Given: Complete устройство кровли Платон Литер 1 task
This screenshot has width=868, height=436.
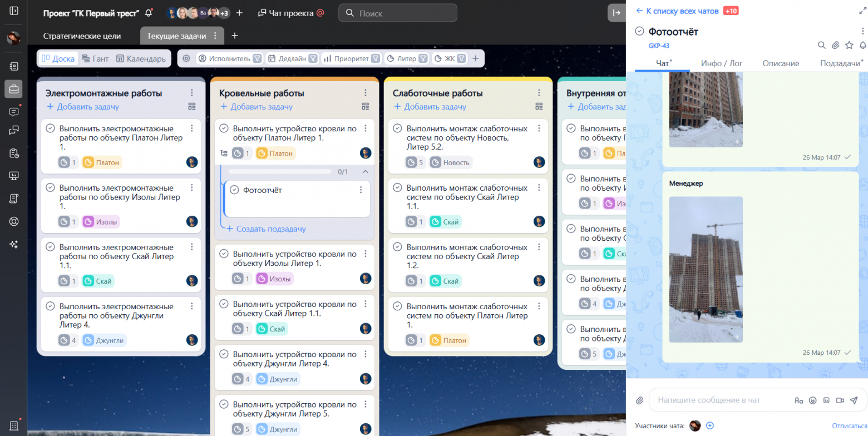Looking at the screenshot, I should pyautogui.click(x=224, y=128).
